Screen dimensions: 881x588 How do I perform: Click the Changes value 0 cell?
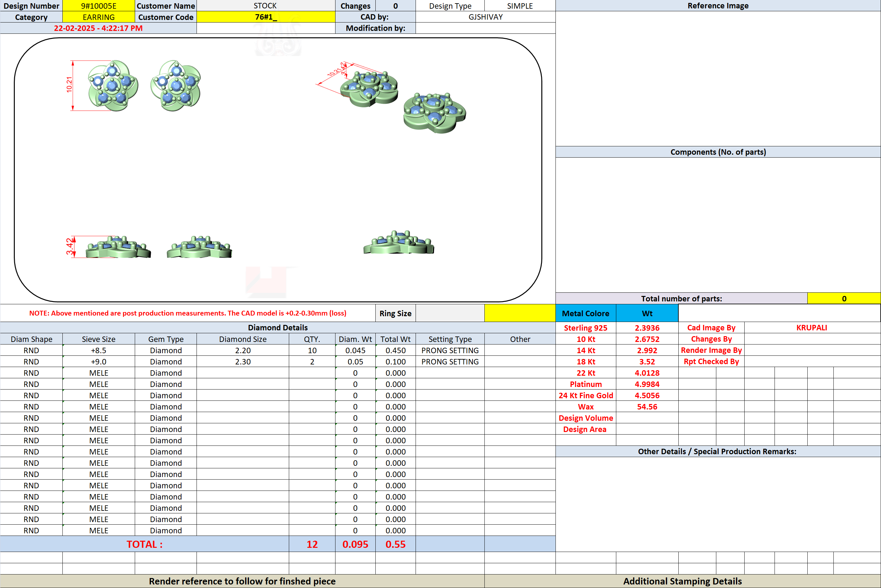396,5
